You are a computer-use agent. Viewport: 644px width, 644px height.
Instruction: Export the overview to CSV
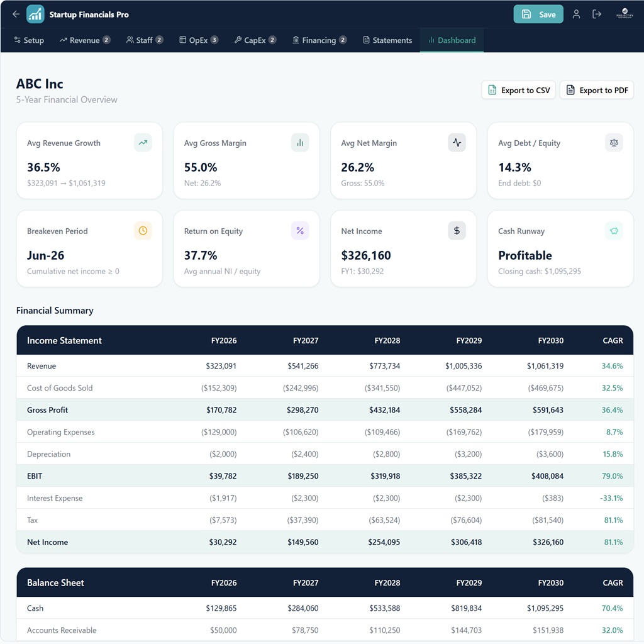pyautogui.click(x=519, y=91)
